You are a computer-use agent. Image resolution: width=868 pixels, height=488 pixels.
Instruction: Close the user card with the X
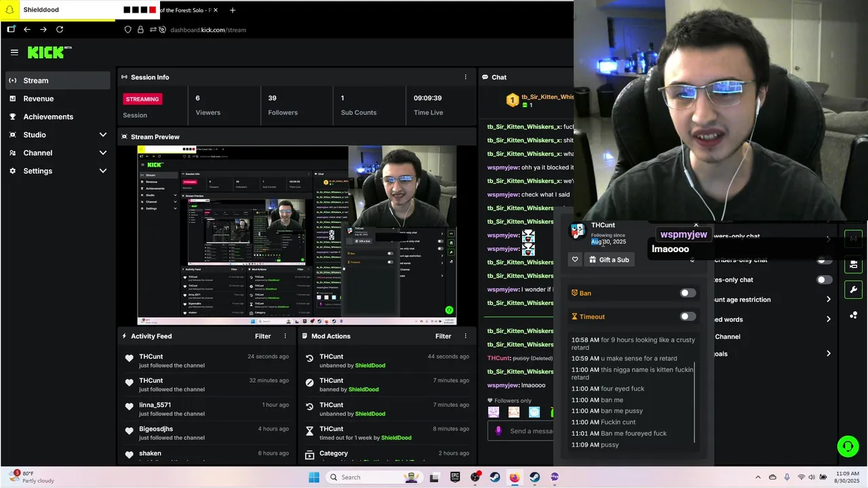(x=696, y=225)
